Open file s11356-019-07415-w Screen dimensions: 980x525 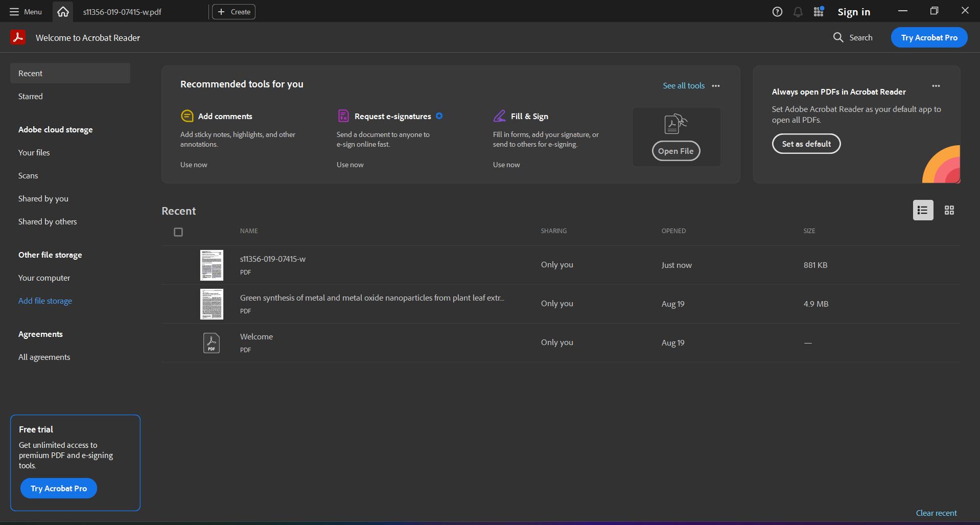point(273,259)
